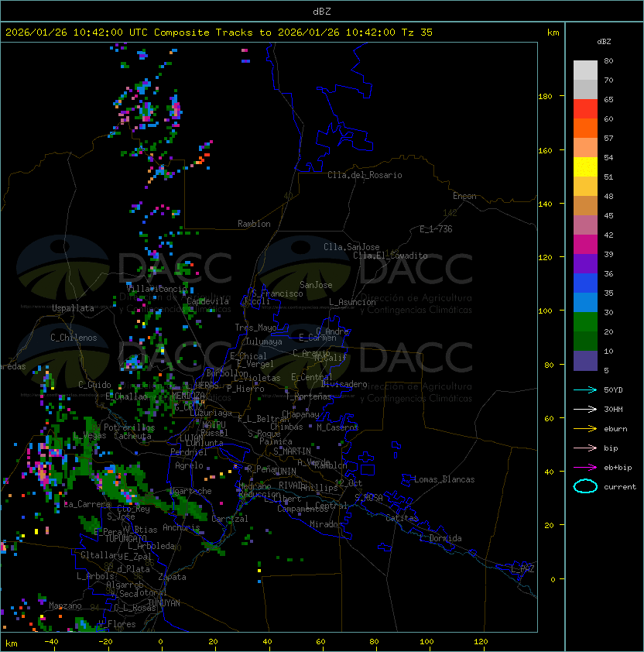This screenshot has width=644, height=652.
Task: Select the light orange 54–57 dBZ swatch
Action: pyautogui.click(x=585, y=148)
